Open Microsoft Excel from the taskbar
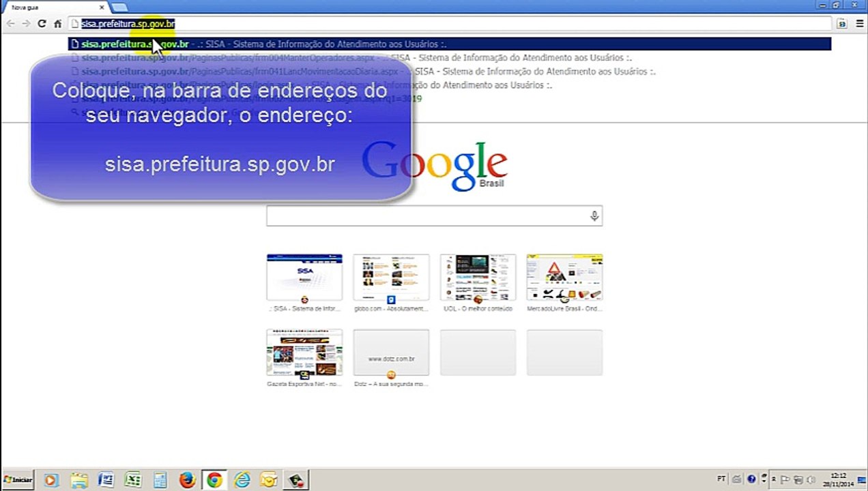This screenshot has width=868, height=491. pyautogui.click(x=133, y=480)
